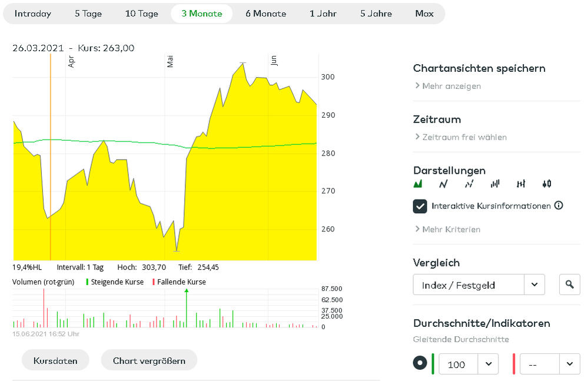The height and width of the screenshot is (381, 588).
Task: Deselect the 3 Monate period toggle
Action: [201, 13]
